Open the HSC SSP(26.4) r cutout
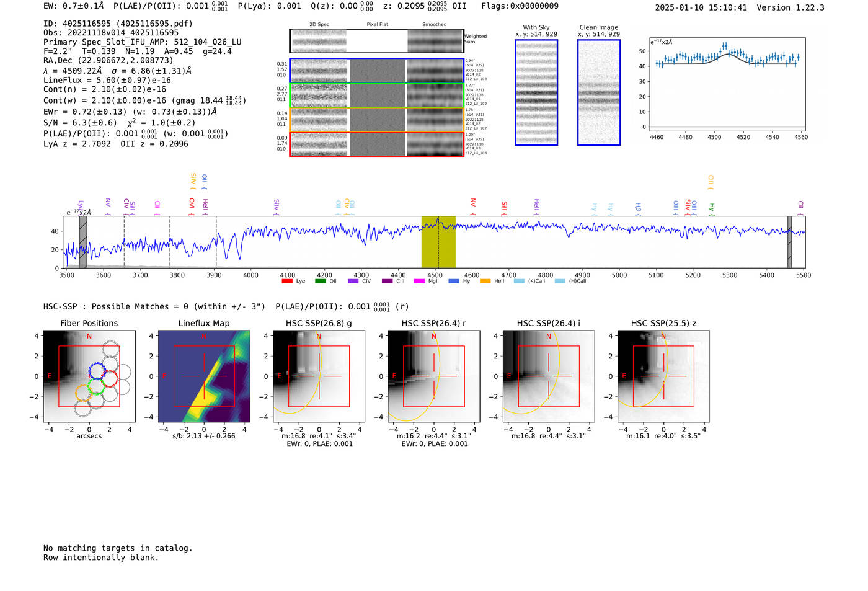The height and width of the screenshot is (591, 868). coord(434,376)
